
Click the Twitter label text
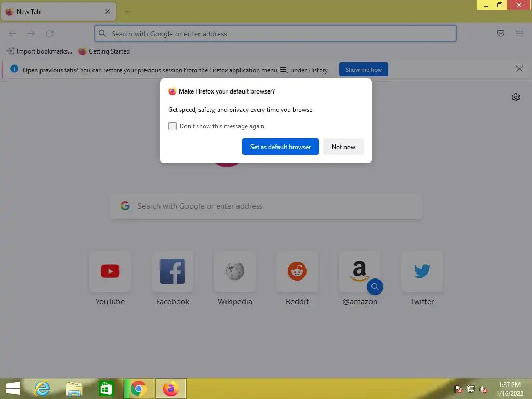pyautogui.click(x=422, y=302)
